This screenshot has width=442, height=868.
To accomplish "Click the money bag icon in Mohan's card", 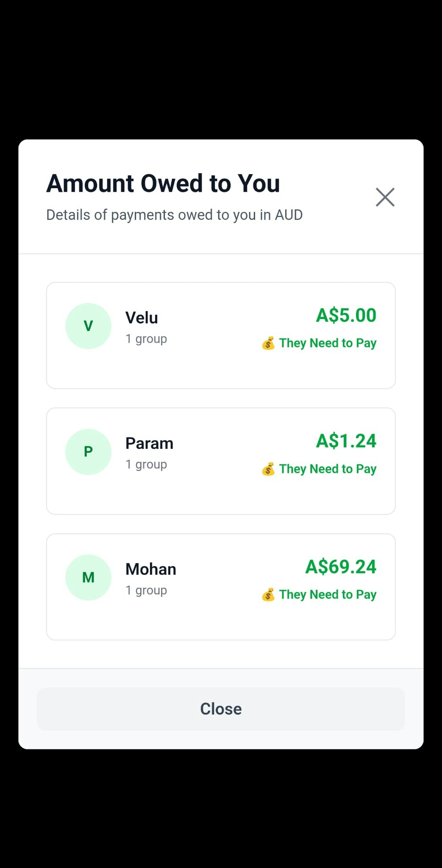I will [x=268, y=595].
